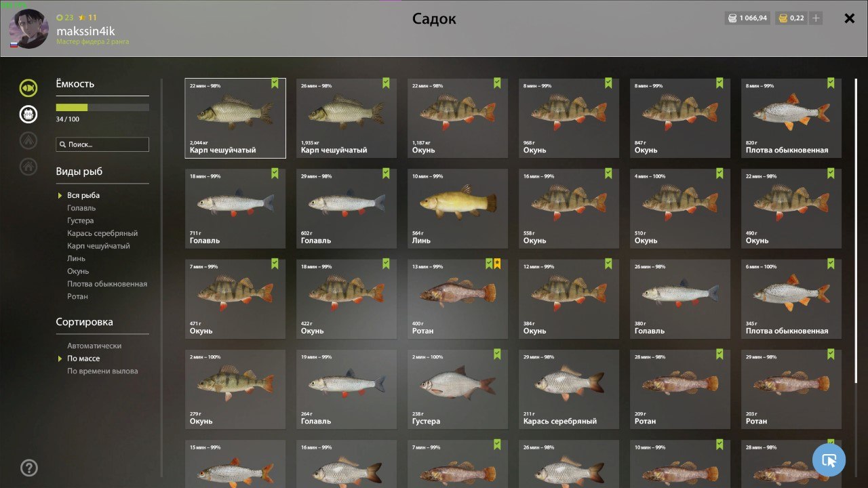Sort fish automatically via Автоматически
Viewport: 868px width, 488px height.
point(94,346)
